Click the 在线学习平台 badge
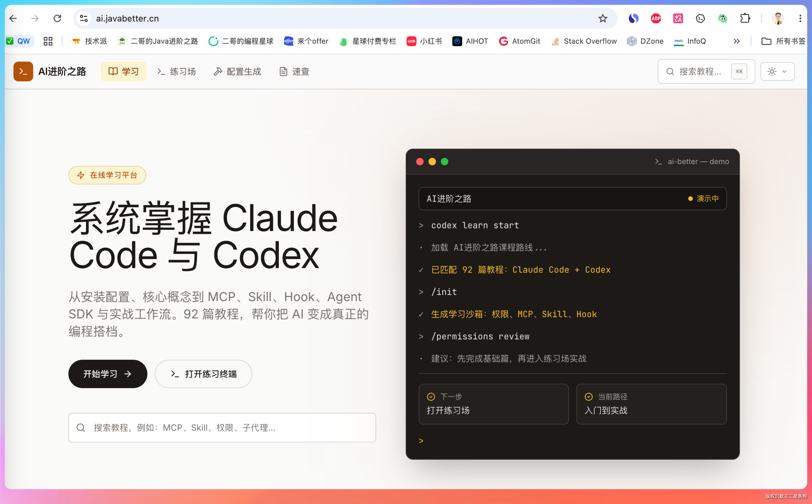 [107, 175]
